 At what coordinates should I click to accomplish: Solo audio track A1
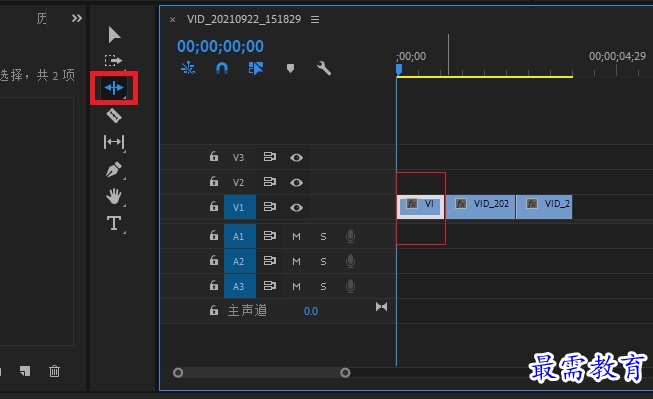[323, 237]
